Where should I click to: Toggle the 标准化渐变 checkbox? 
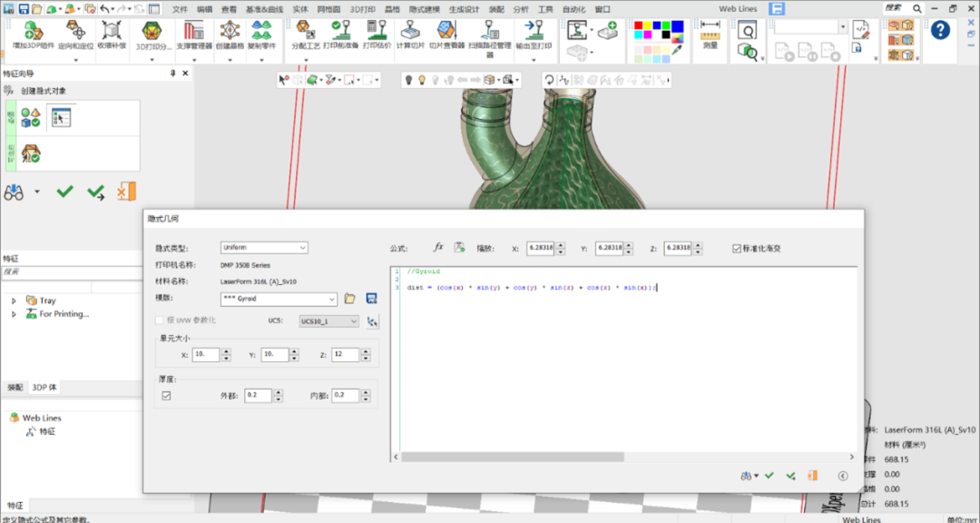tap(736, 249)
